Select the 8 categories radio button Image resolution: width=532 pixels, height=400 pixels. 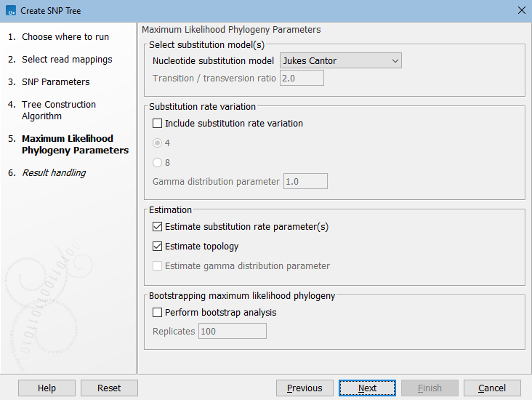click(158, 163)
